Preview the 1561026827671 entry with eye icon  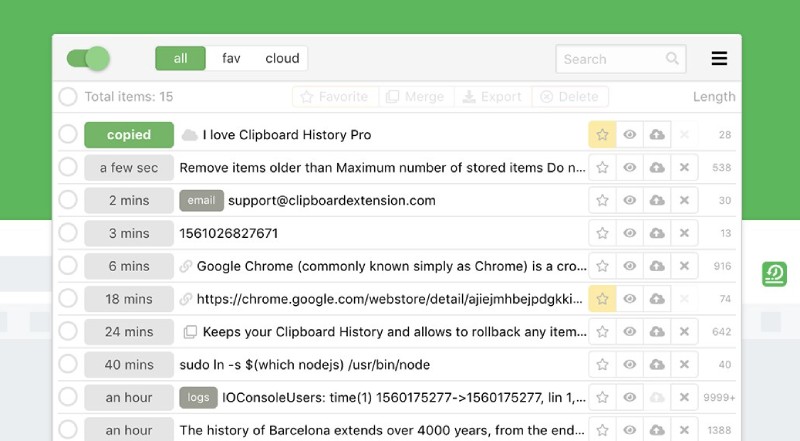[630, 233]
